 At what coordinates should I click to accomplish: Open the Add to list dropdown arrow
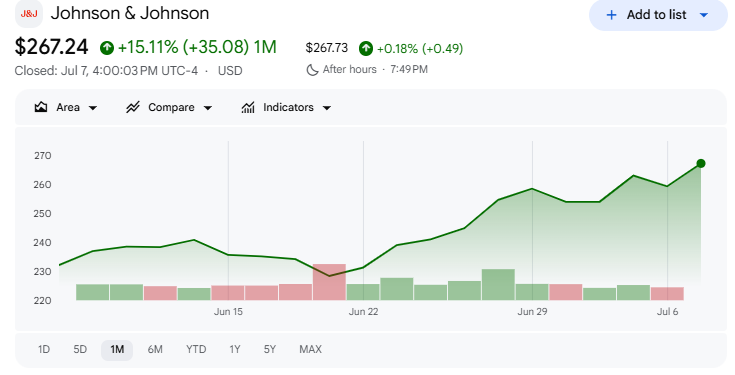tap(704, 15)
